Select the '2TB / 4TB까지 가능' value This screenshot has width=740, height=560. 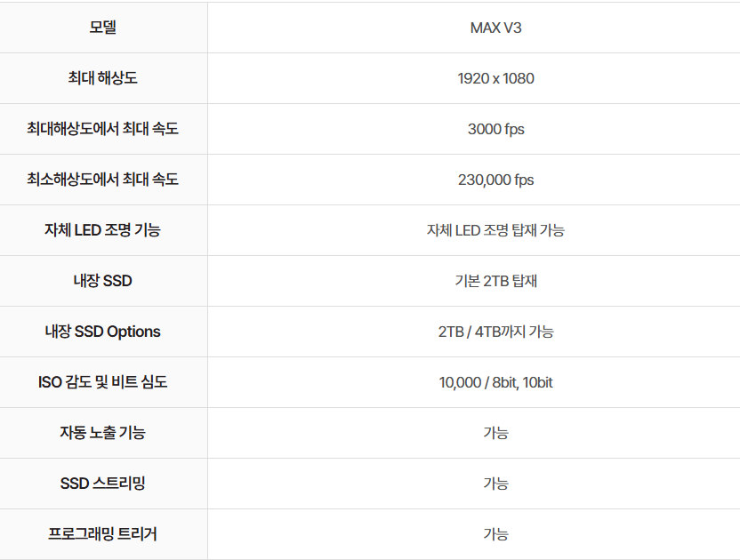click(x=495, y=332)
